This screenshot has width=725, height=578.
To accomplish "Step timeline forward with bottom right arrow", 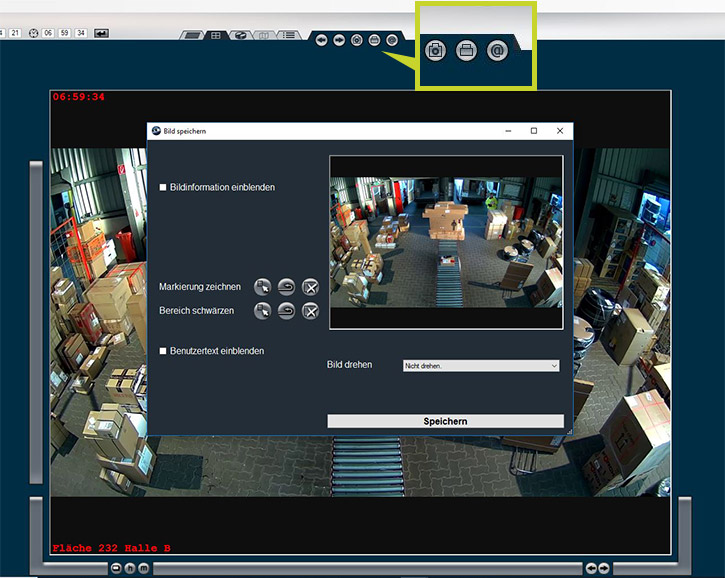I will click(x=604, y=568).
